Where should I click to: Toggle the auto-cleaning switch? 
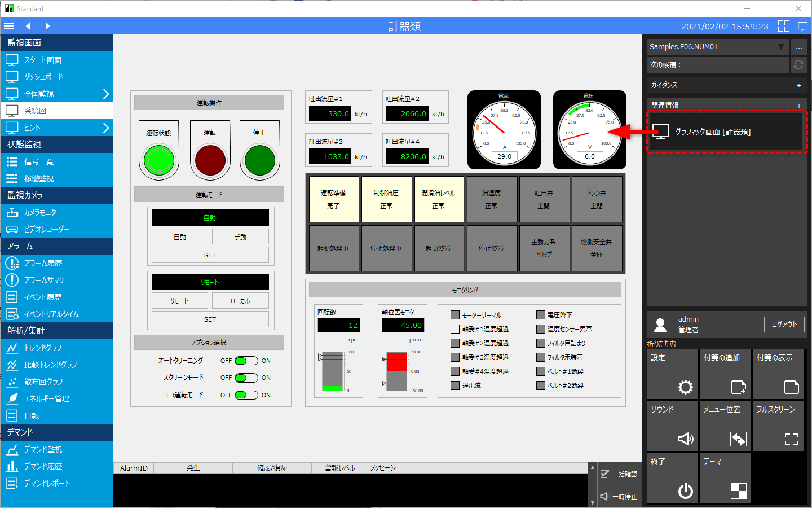[x=246, y=361]
